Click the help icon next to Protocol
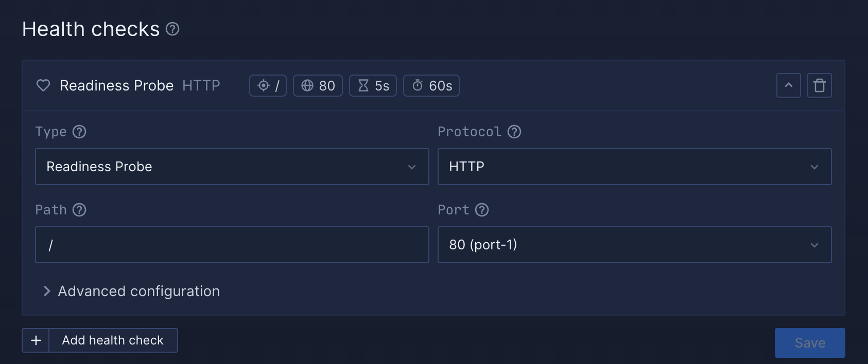 514,132
